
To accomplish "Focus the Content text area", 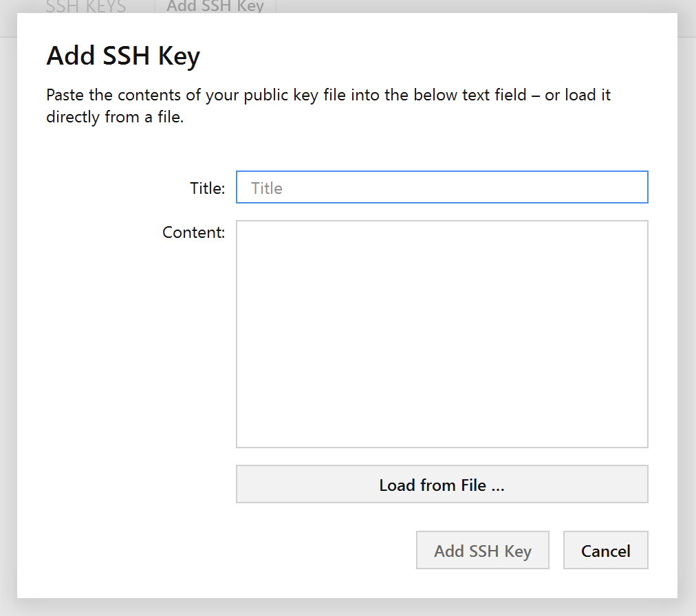I will [442, 334].
